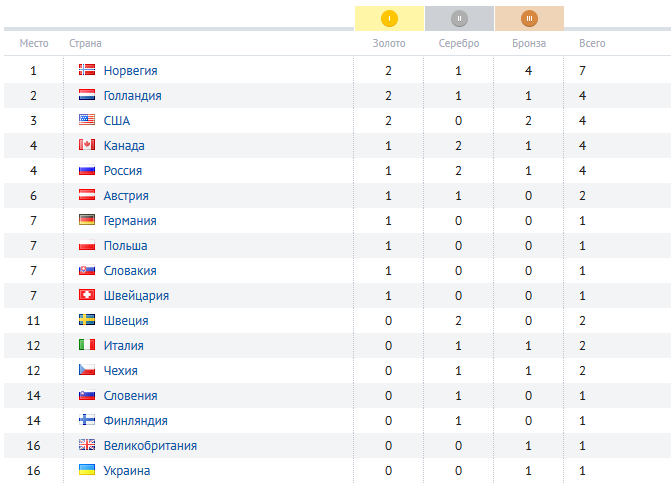Sort by Золото column header
This screenshot has height=497, width=671.
[x=389, y=43]
